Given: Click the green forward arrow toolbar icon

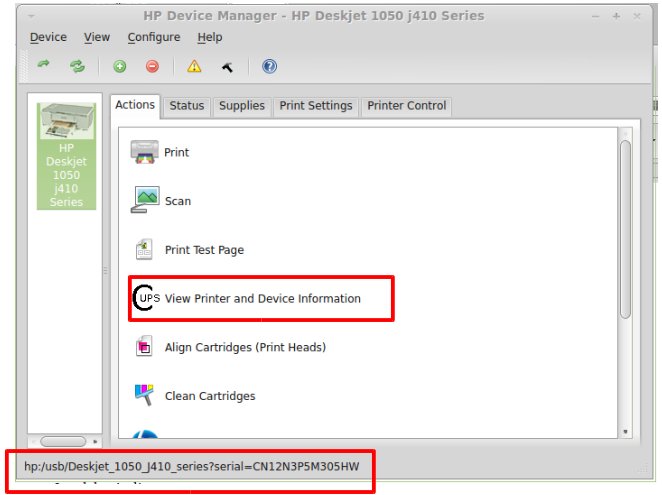Looking at the screenshot, I should pyautogui.click(x=43, y=65).
